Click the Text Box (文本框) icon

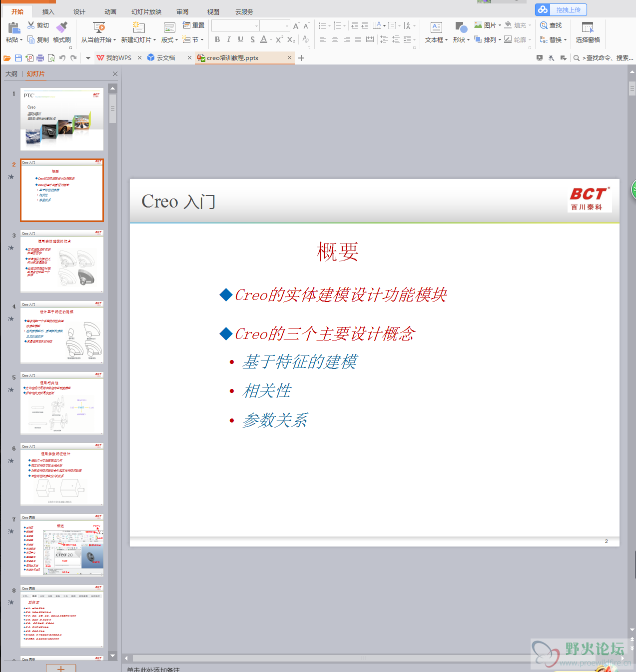tap(436, 27)
